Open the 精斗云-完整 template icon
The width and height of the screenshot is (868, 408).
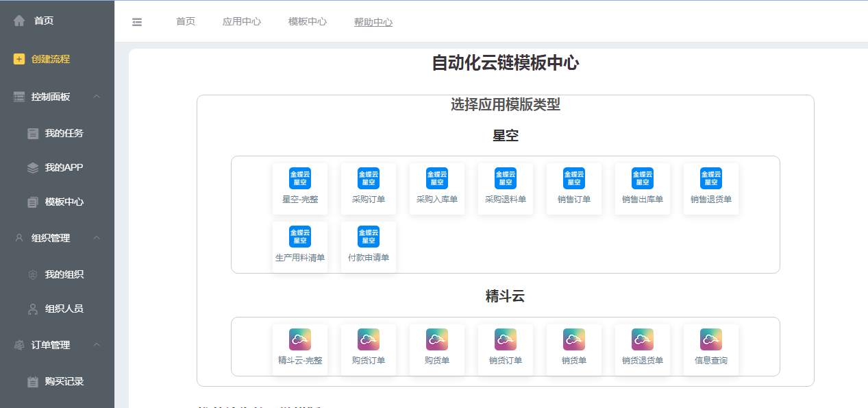click(300, 339)
